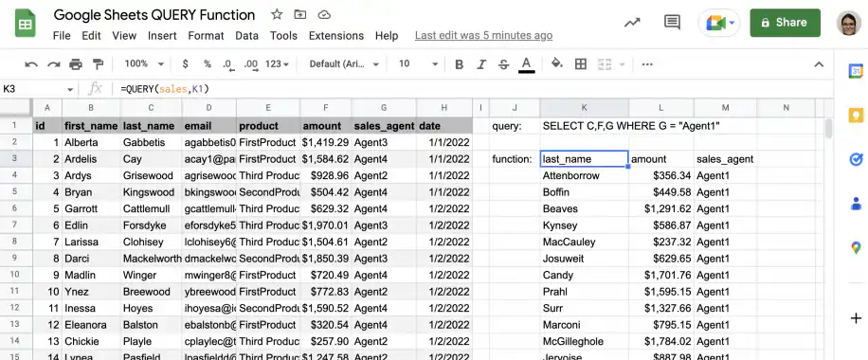Show more toolbar options

[x=647, y=64]
